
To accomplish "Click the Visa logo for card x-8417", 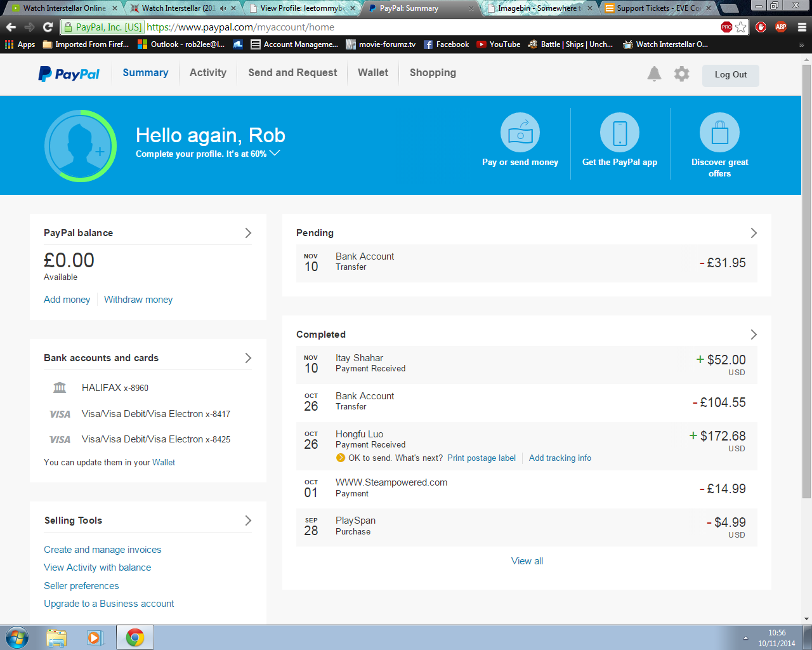I will (x=60, y=414).
